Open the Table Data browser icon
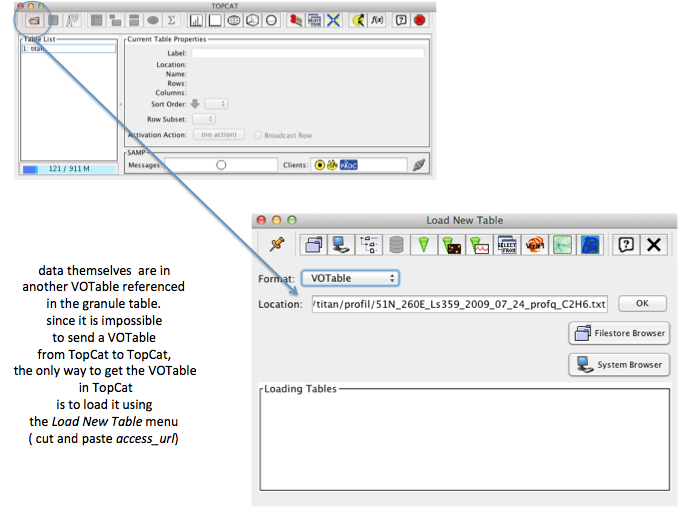685x514 pixels. (x=97, y=20)
